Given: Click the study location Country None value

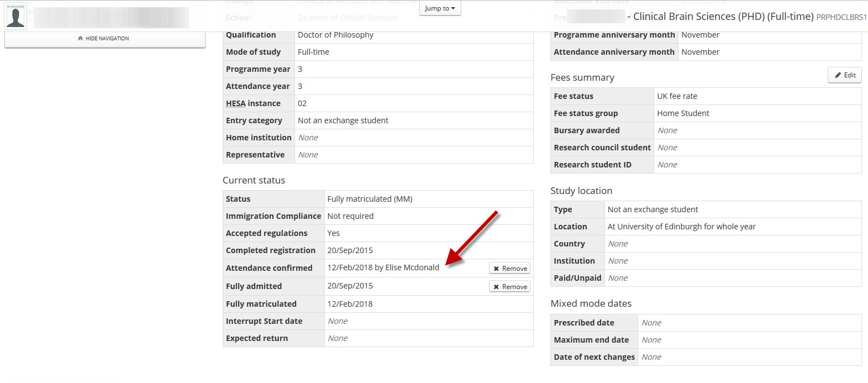Looking at the screenshot, I should 618,244.
